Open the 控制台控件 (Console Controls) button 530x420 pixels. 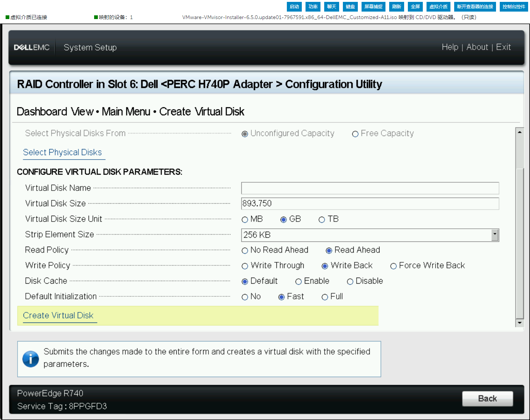(x=514, y=6)
